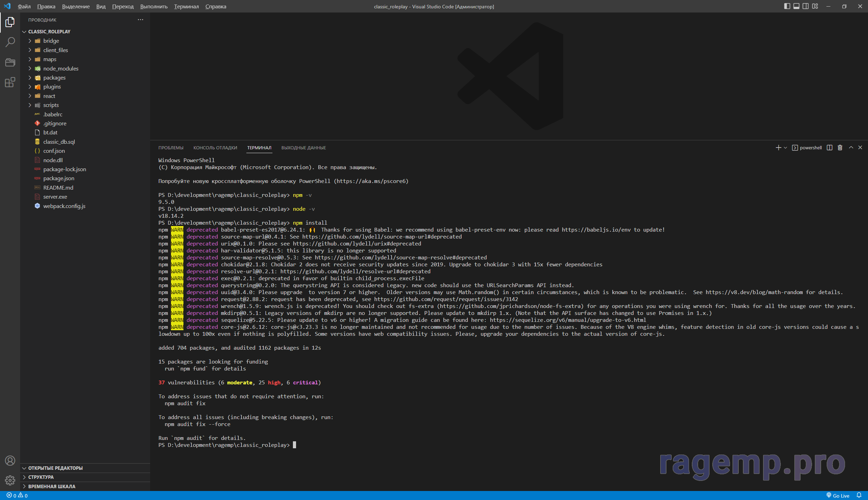Open the Extensions view icon
The height and width of the screenshot is (500, 868).
click(10, 83)
